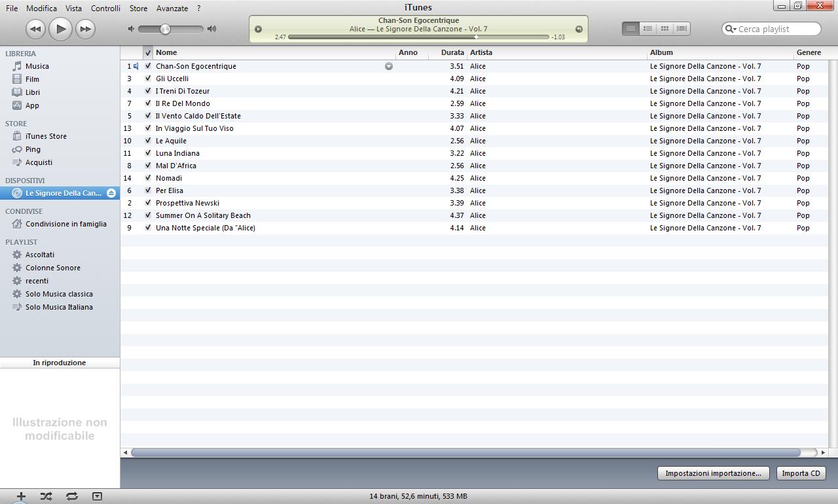Image resolution: width=838 pixels, height=504 pixels.
Task: Click the playback progress bar in display
Action: 418,37
